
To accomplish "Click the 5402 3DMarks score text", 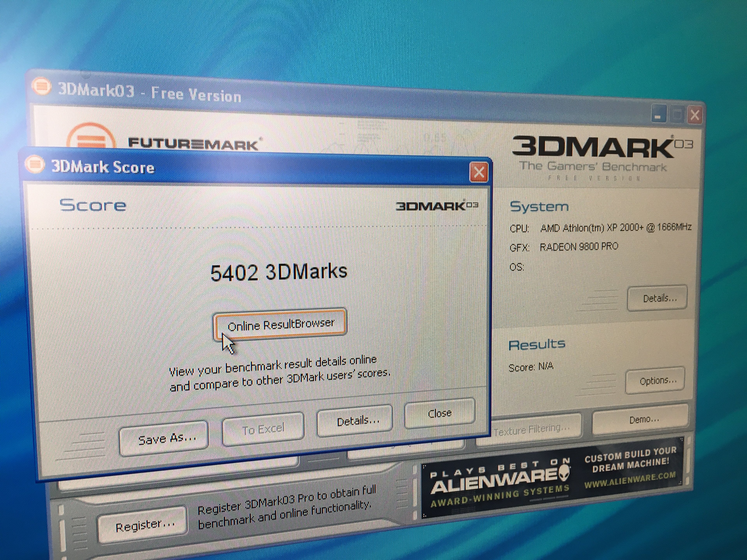I will pos(279,272).
